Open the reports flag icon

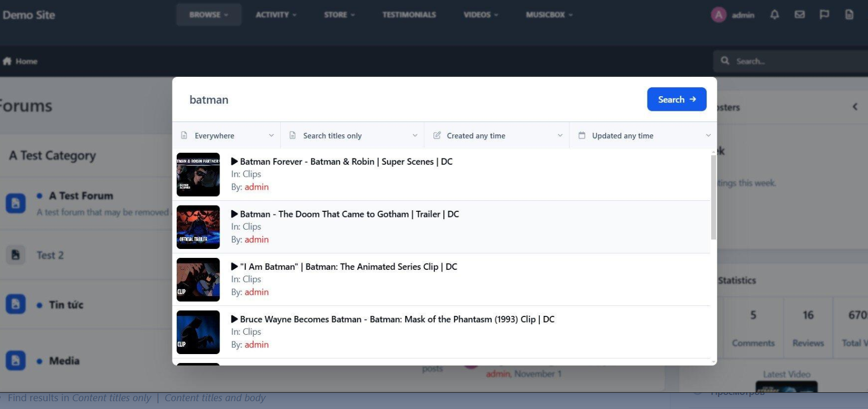824,15
